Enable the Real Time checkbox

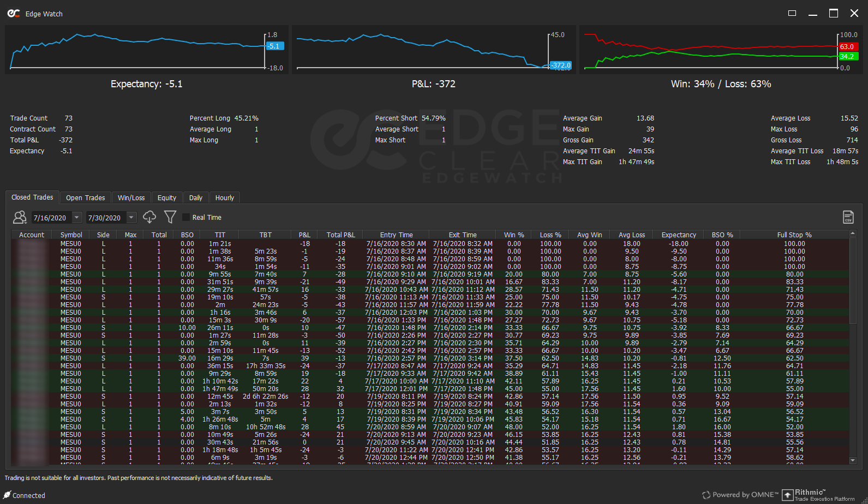[x=186, y=217]
